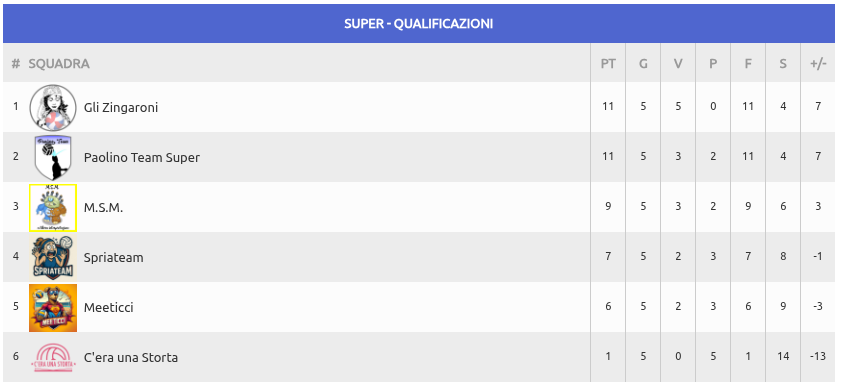This screenshot has height=387, width=841.
Task: Open the M.S.M. team name
Action: point(104,207)
